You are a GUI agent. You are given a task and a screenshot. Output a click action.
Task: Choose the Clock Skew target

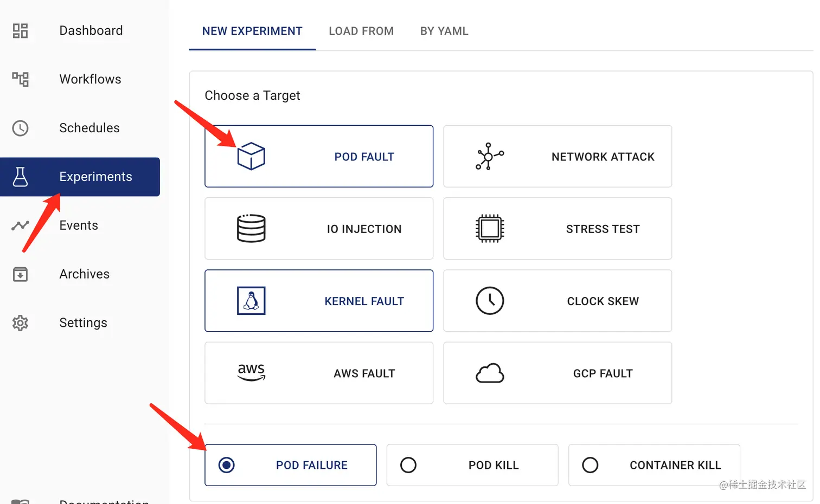point(558,301)
